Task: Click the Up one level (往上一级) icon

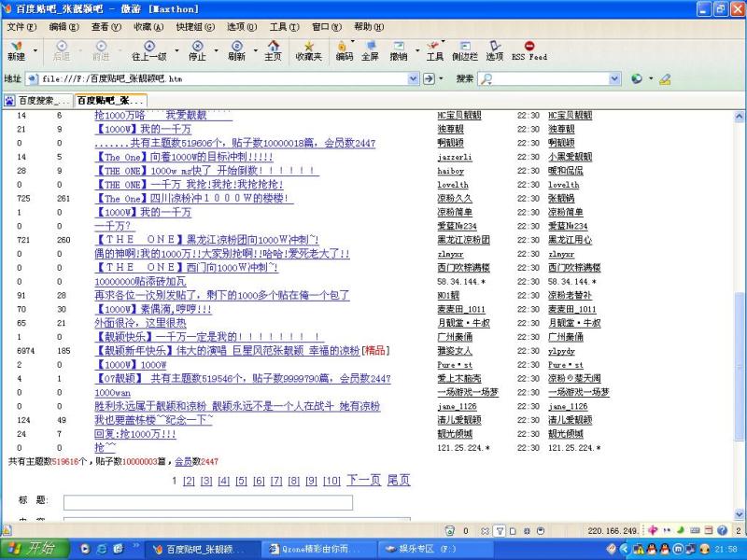Action: coord(149,46)
